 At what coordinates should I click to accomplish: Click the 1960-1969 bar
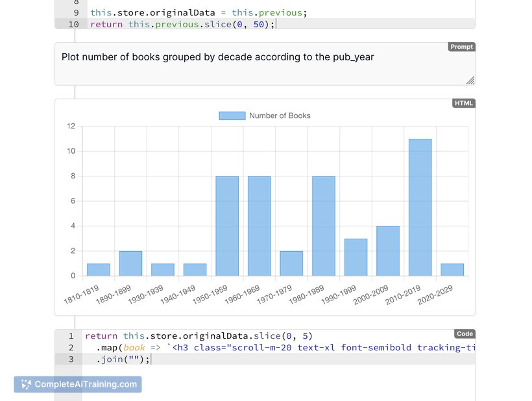point(260,226)
